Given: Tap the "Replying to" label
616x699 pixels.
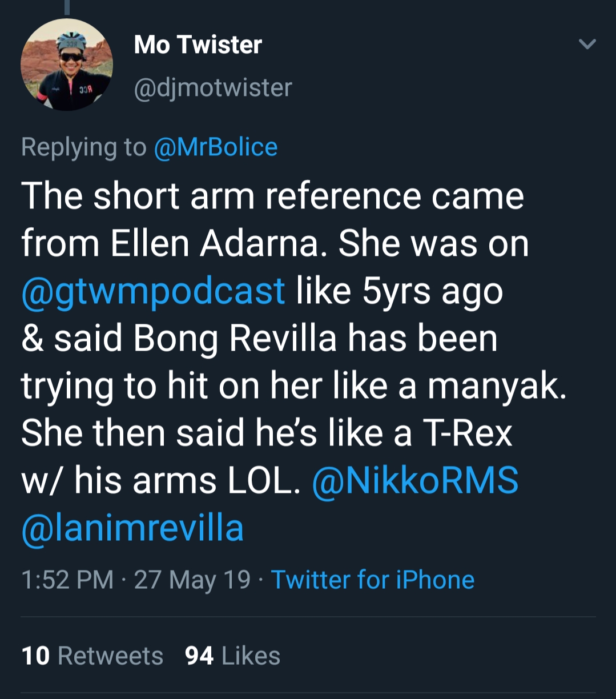Looking at the screenshot, I should coord(83,147).
